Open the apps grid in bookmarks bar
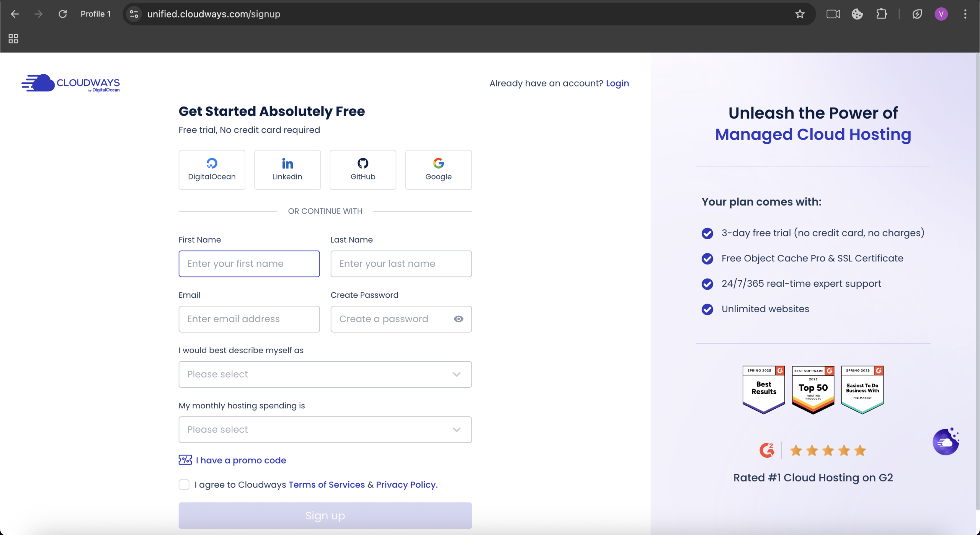Screen dimensions: 980x535 [13, 39]
